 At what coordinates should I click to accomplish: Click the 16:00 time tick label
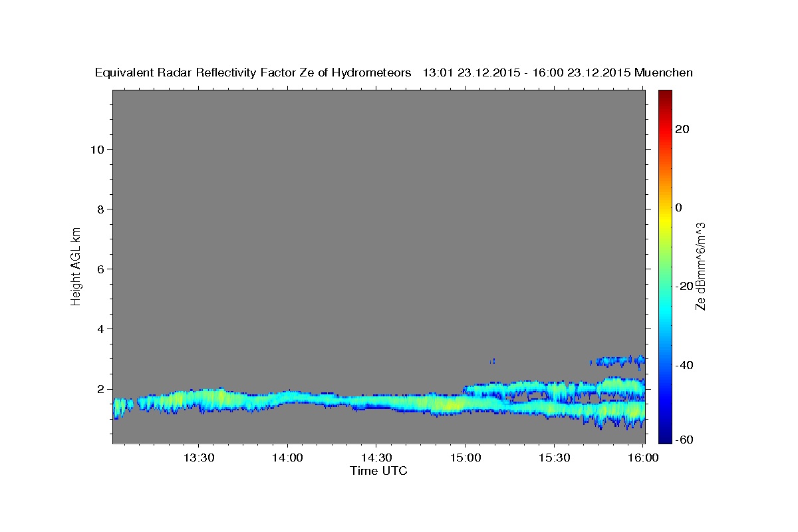pos(642,458)
